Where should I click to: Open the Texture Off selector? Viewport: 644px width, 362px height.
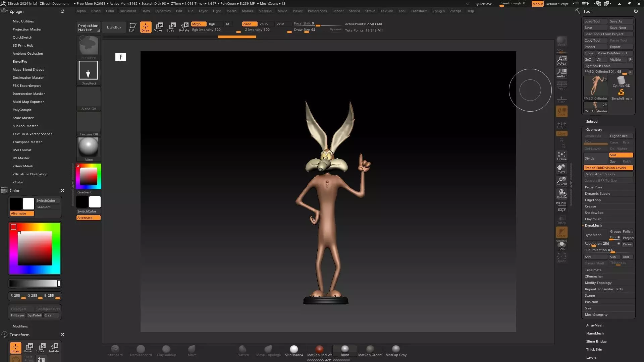pyautogui.click(x=89, y=124)
